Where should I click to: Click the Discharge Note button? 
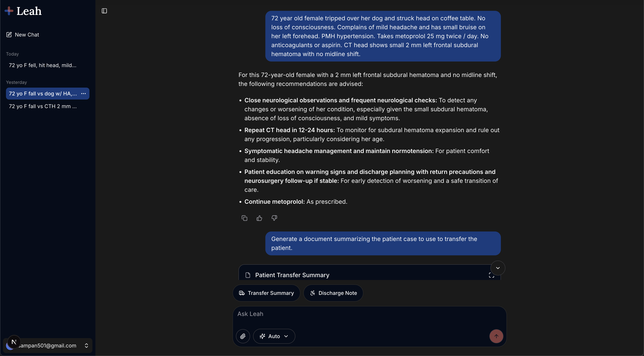click(x=333, y=293)
